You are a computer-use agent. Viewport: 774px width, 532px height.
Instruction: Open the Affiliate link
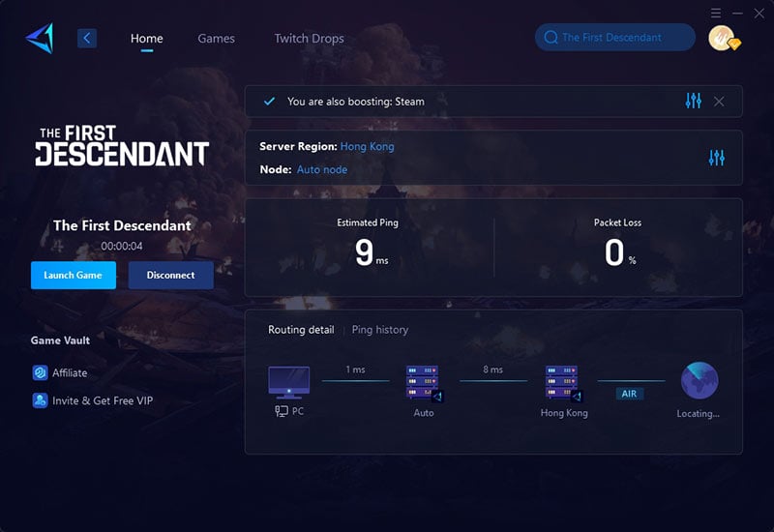coord(70,373)
